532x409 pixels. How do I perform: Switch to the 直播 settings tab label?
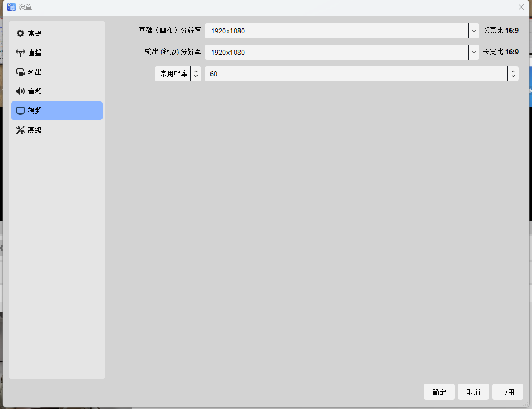point(35,53)
